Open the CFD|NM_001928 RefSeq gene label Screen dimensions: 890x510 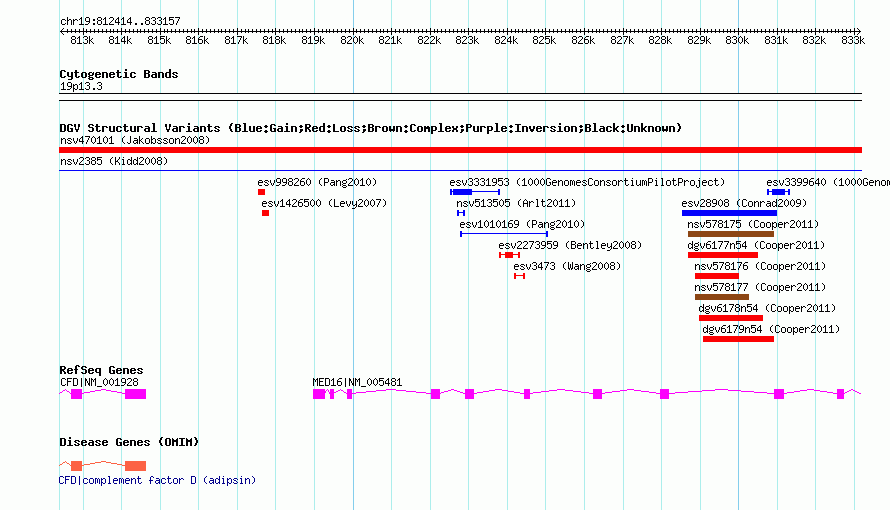point(99,382)
